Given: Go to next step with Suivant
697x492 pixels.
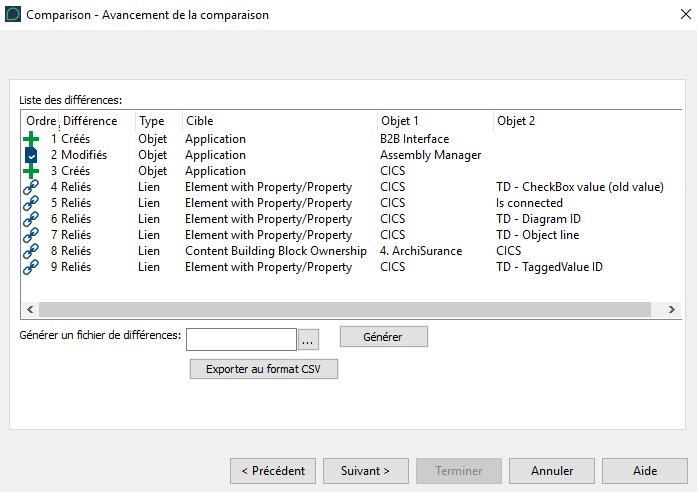Looking at the screenshot, I should click(x=367, y=470).
